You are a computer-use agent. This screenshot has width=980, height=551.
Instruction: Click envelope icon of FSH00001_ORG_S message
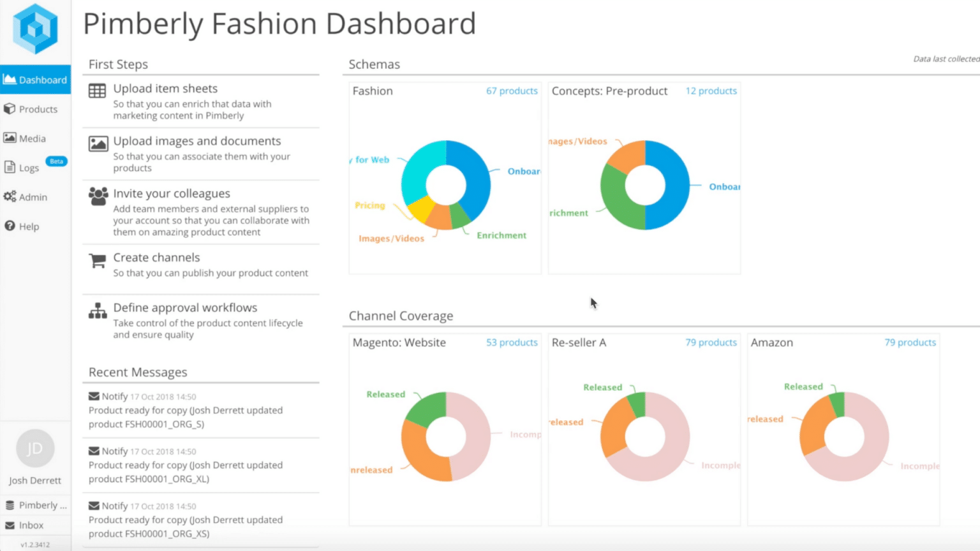[94, 396]
